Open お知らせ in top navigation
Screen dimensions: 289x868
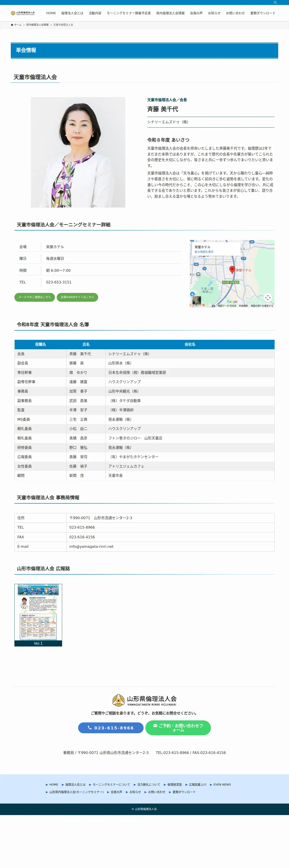pos(214,13)
